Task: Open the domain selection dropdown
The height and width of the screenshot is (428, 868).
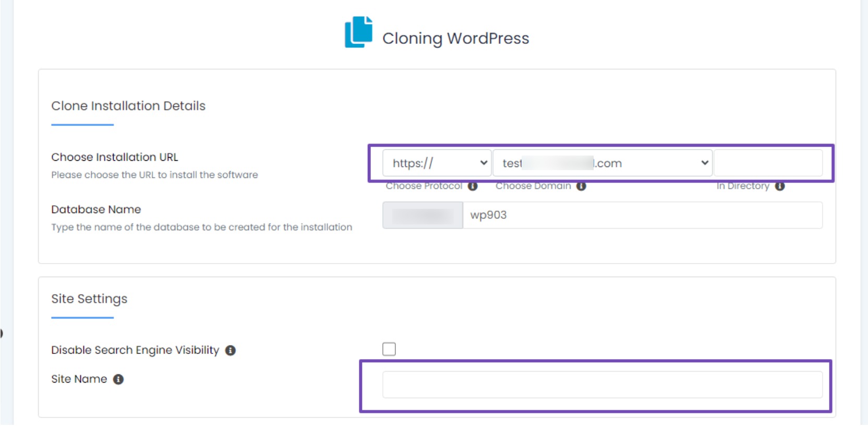Action: point(602,163)
